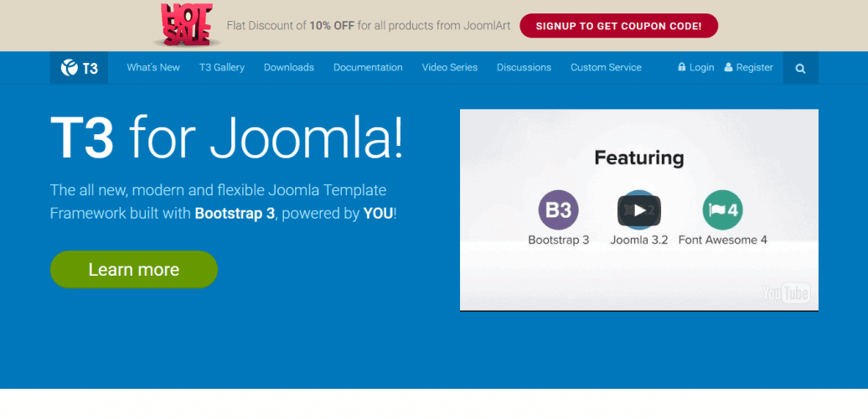
Task: Click the lock icon beside Login
Action: pos(681,67)
